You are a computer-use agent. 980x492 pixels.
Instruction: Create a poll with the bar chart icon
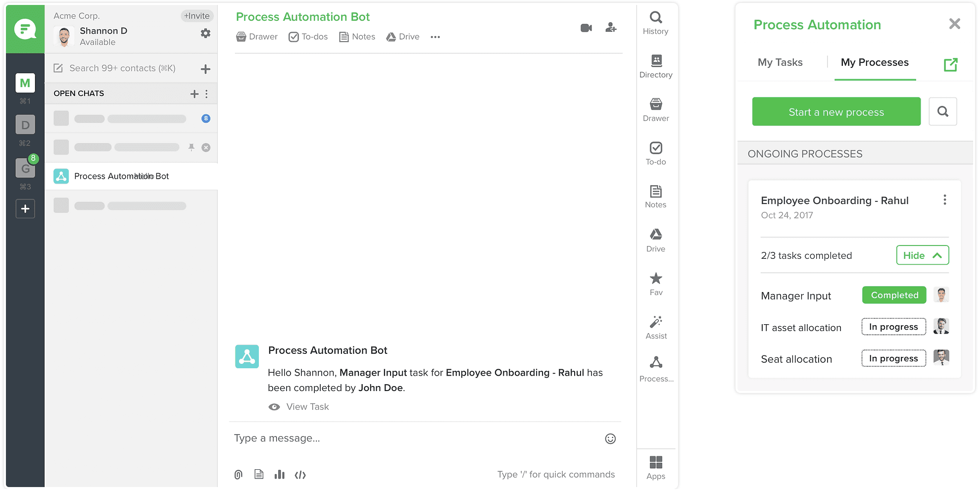coord(280,475)
